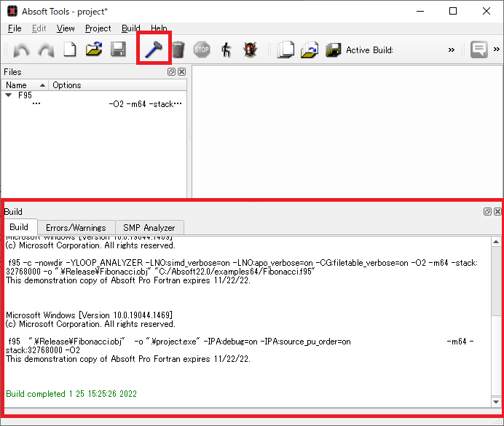The image size is (504, 426).
Task: Click the save project disks icon
Action: click(x=334, y=50)
